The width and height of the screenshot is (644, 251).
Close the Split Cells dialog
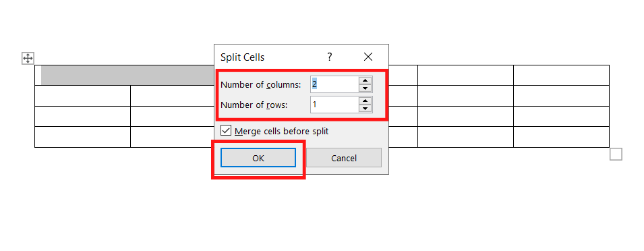(x=368, y=57)
